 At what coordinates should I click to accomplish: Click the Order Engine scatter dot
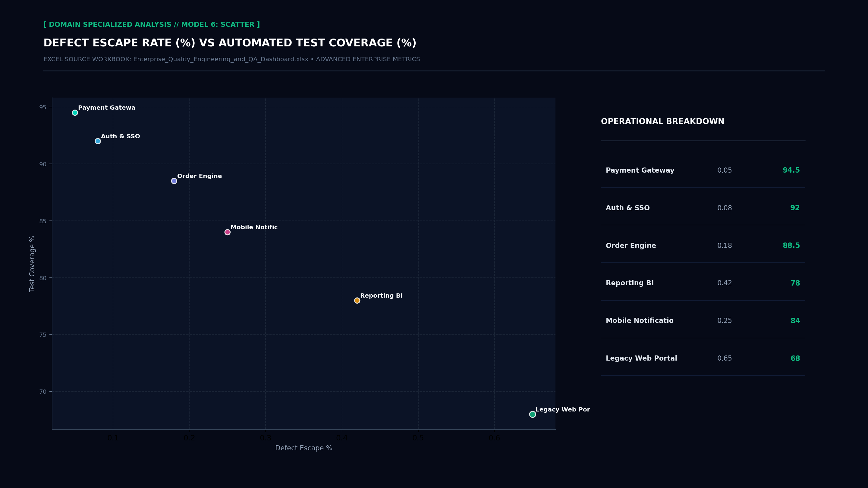point(174,181)
